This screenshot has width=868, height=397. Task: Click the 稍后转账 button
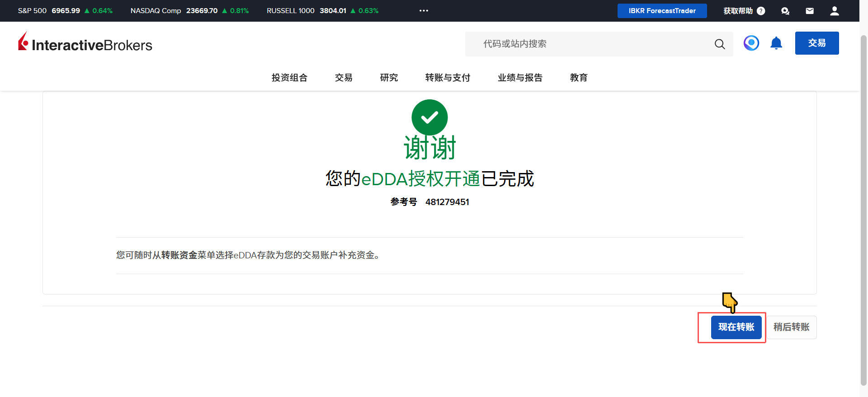tap(791, 327)
